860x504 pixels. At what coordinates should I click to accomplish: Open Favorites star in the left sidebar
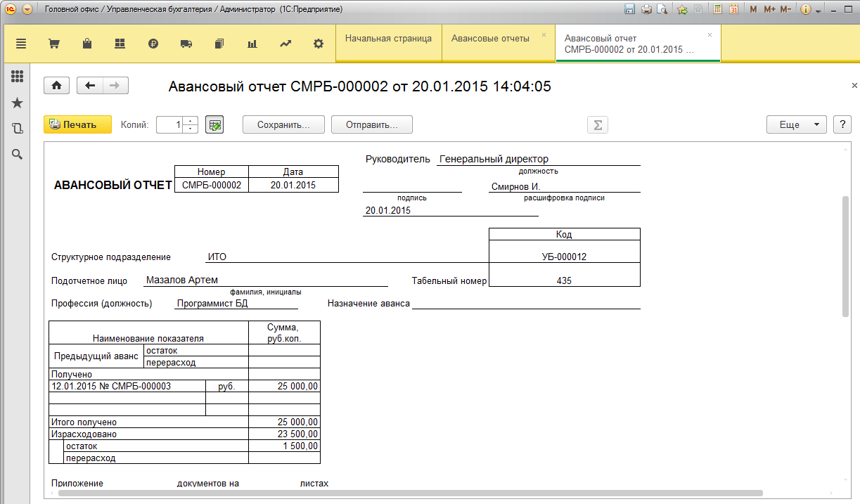(x=18, y=103)
